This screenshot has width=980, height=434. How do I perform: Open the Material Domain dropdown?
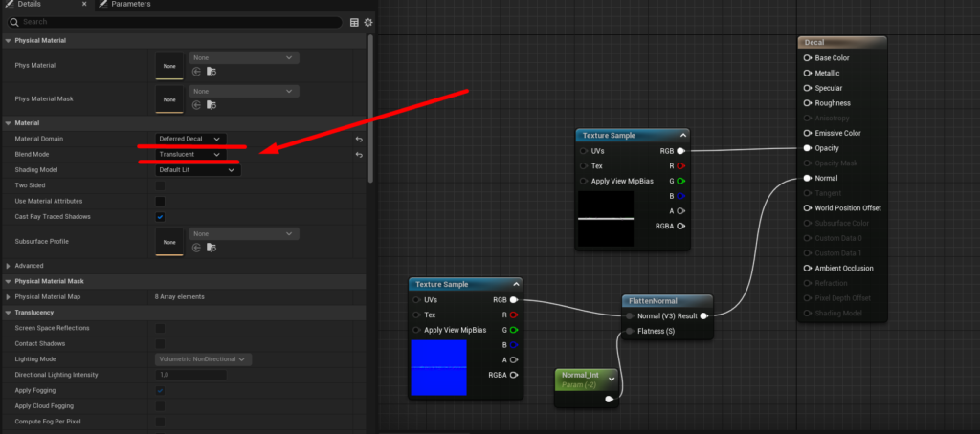point(190,139)
